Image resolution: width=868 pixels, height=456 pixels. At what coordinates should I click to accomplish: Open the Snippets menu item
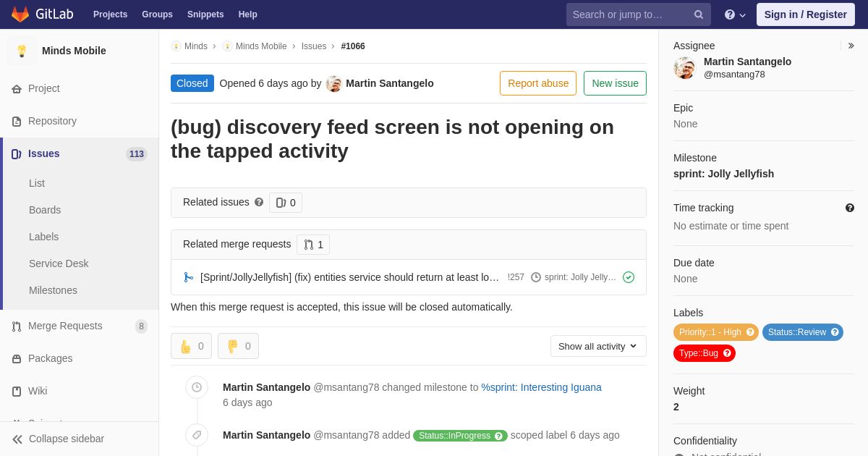click(205, 14)
